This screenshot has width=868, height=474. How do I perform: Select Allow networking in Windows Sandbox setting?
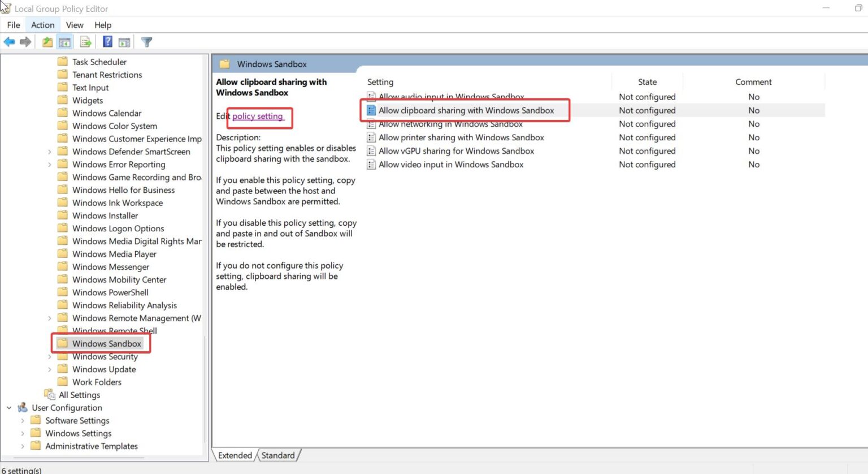tap(450, 124)
